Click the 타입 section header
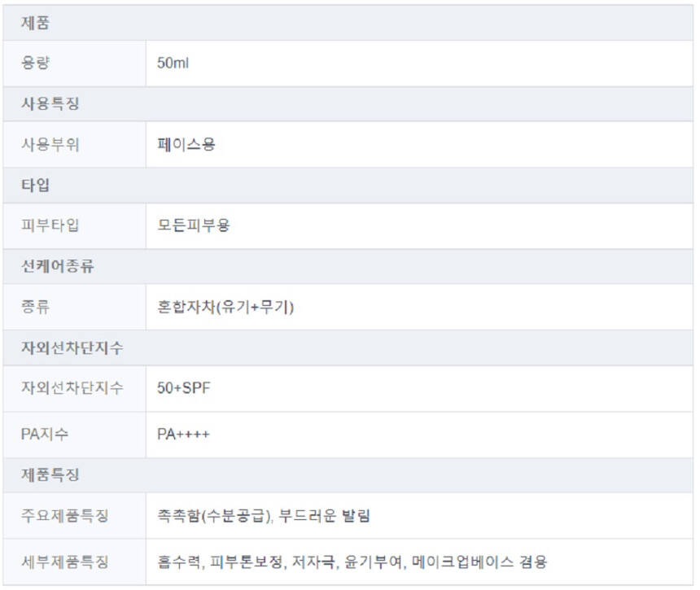 [35, 185]
